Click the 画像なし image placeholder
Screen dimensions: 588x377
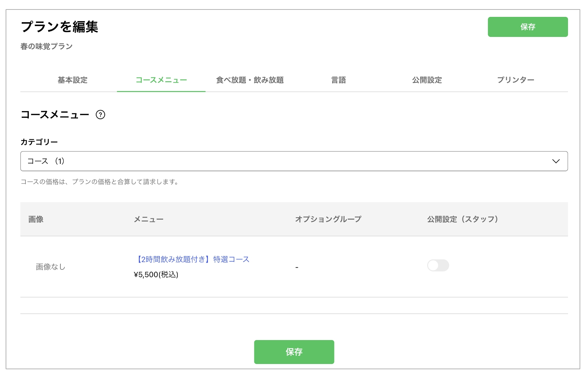tap(51, 267)
